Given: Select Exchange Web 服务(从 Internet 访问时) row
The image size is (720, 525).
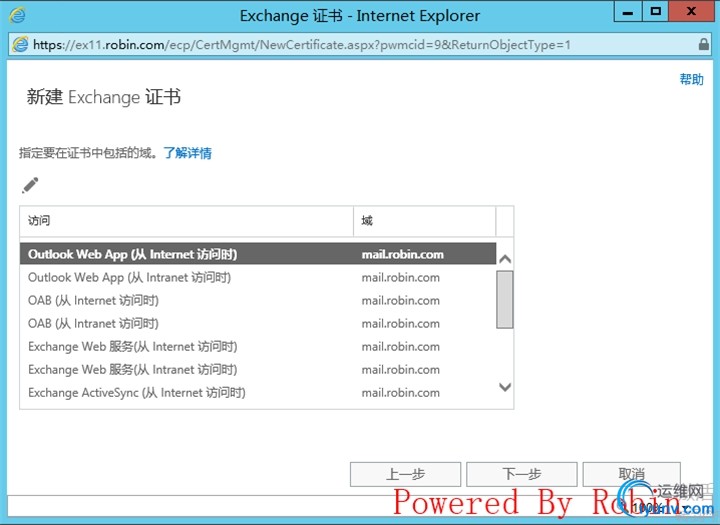Looking at the screenshot, I should [x=258, y=346].
